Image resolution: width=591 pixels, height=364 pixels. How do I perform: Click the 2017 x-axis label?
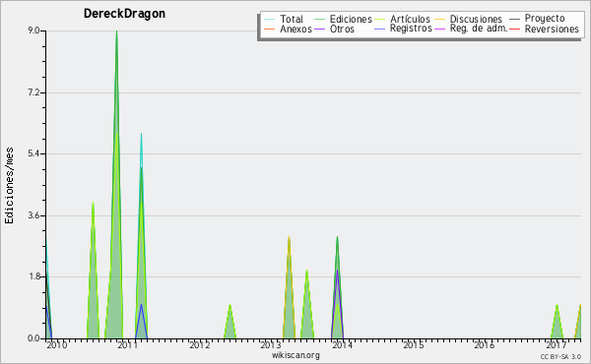click(556, 345)
